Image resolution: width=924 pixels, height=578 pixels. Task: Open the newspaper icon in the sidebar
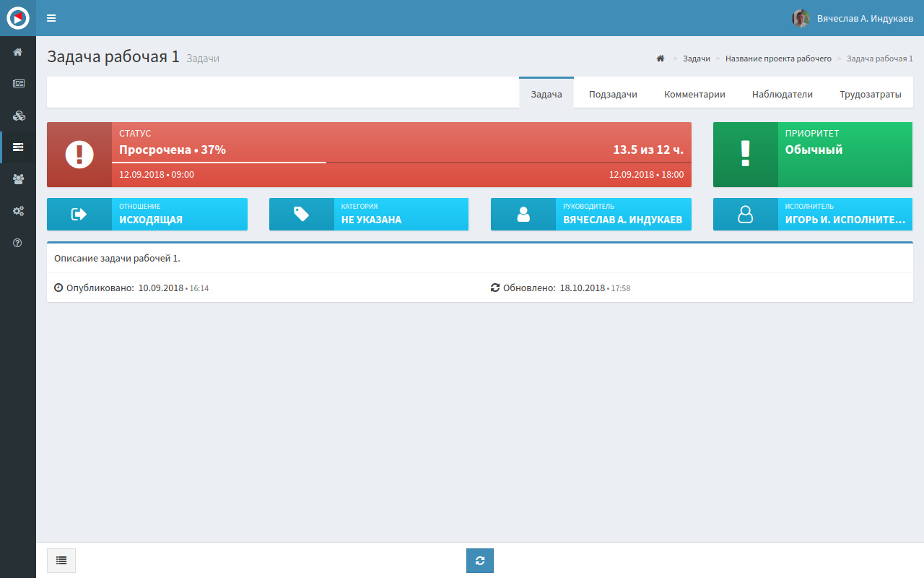coord(18,84)
